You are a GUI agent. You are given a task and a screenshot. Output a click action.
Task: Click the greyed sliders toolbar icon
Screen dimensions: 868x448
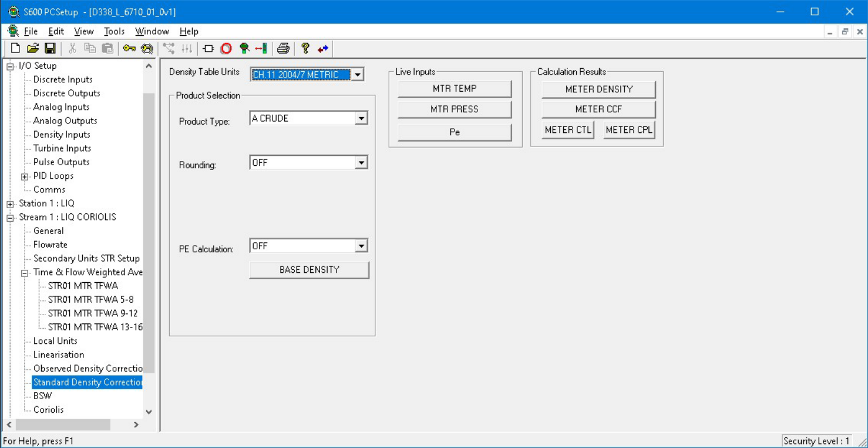coord(187,48)
